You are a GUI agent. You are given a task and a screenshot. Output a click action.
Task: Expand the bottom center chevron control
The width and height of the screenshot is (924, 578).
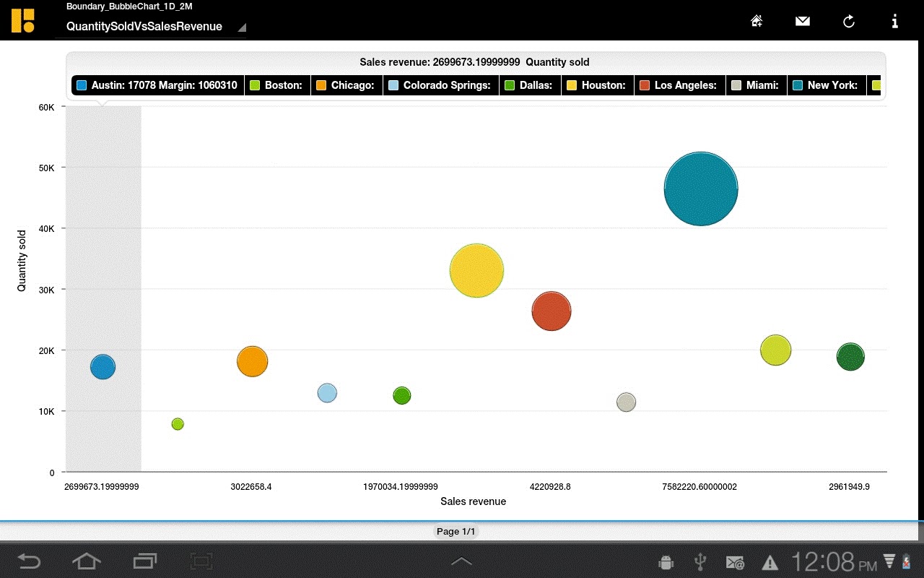pos(461,560)
